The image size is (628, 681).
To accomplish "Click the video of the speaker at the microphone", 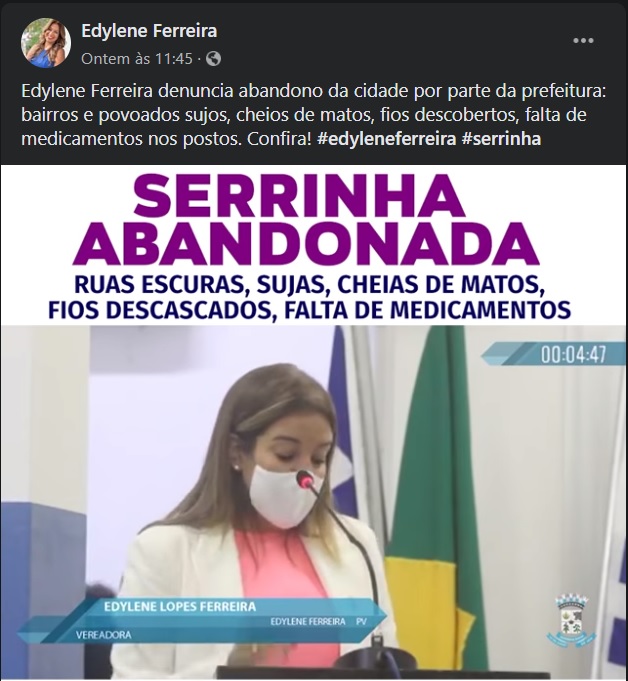I will (314, 503).
